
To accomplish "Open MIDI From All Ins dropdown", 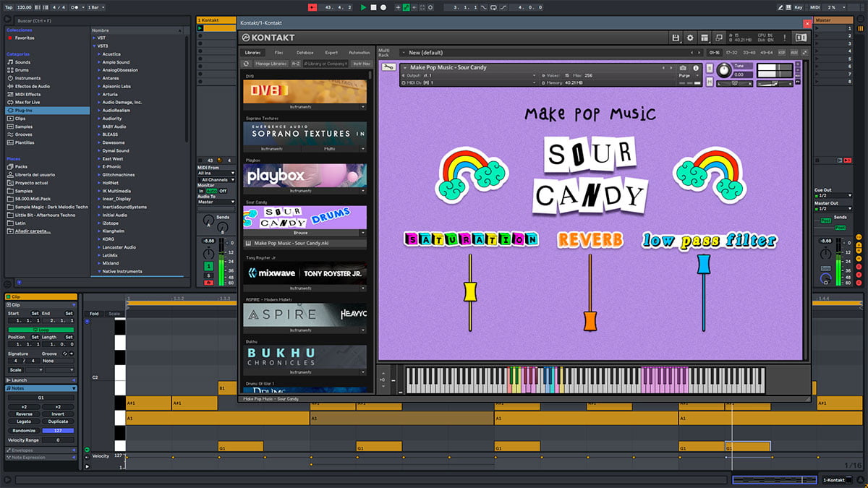I will coord(216,174).
